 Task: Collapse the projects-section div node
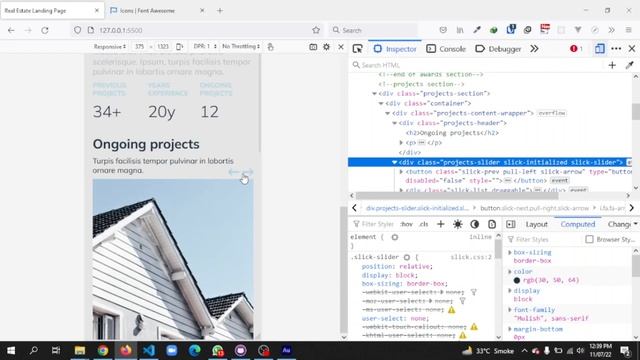(x=374, y=94)
